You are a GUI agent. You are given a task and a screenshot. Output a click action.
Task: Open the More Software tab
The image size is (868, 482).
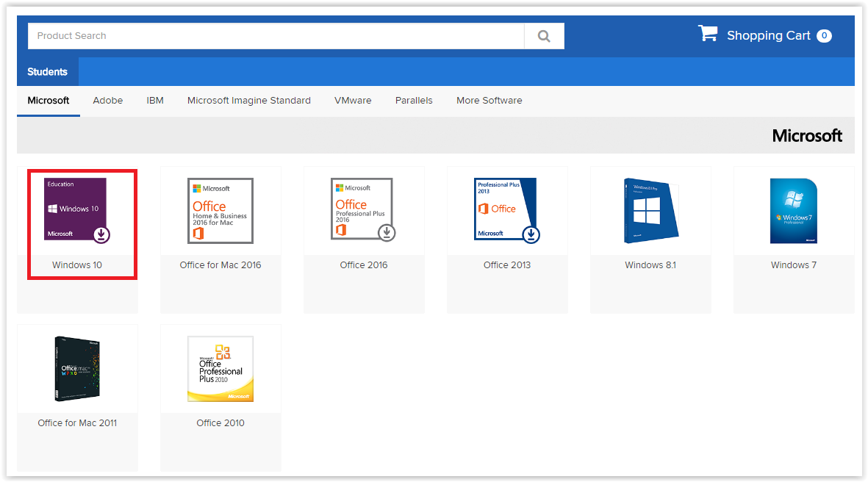tap(489, 101)
